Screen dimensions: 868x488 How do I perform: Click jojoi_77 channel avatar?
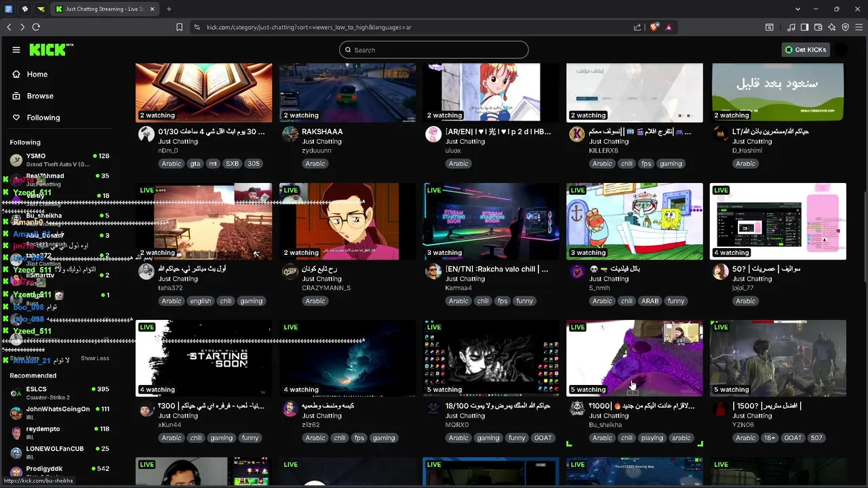click(x=720, y=271)
